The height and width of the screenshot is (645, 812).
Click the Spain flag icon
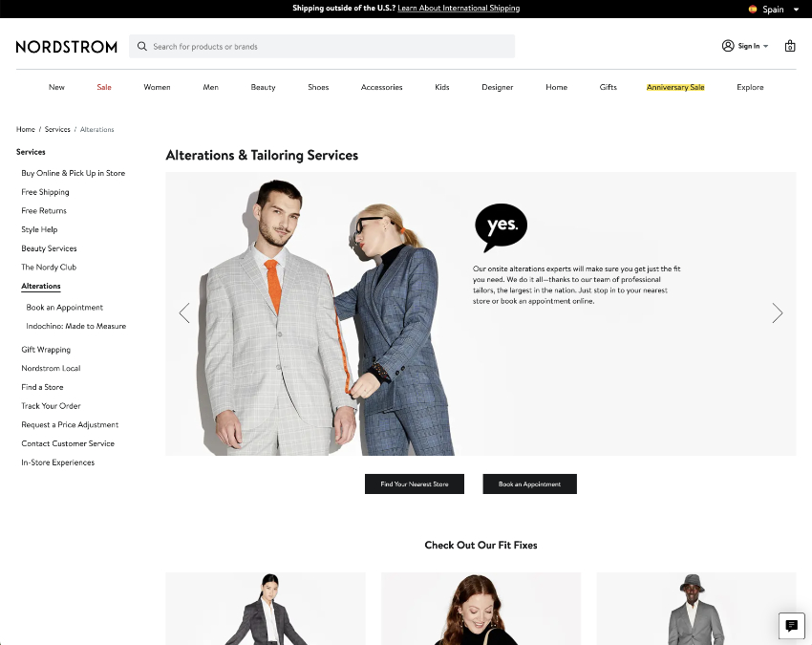pos(753,9)
